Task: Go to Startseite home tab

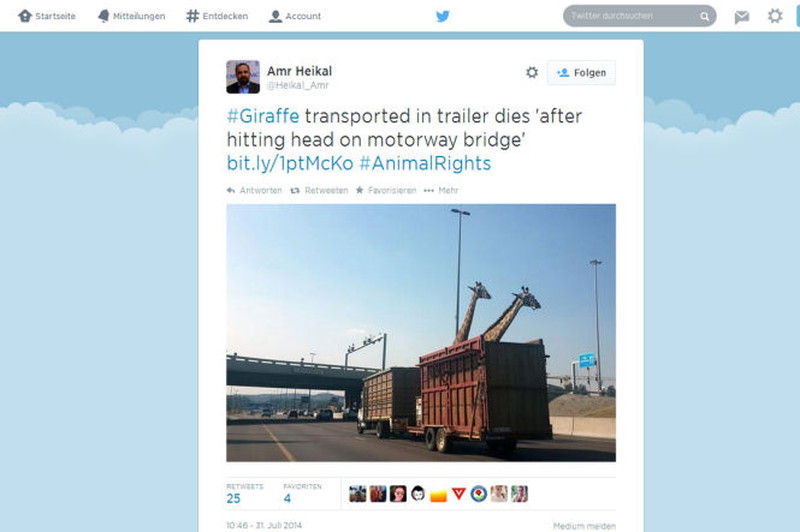Action: (47, 16)
